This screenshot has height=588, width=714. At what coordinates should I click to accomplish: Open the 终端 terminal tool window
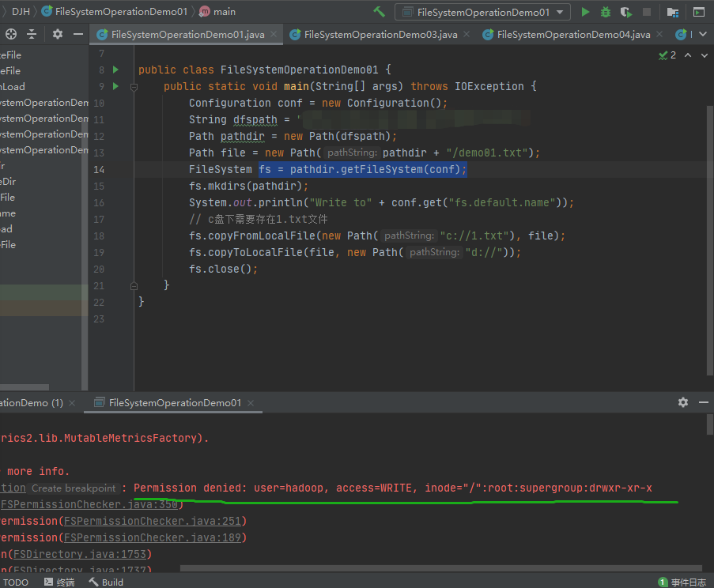(x=59, y=582)
